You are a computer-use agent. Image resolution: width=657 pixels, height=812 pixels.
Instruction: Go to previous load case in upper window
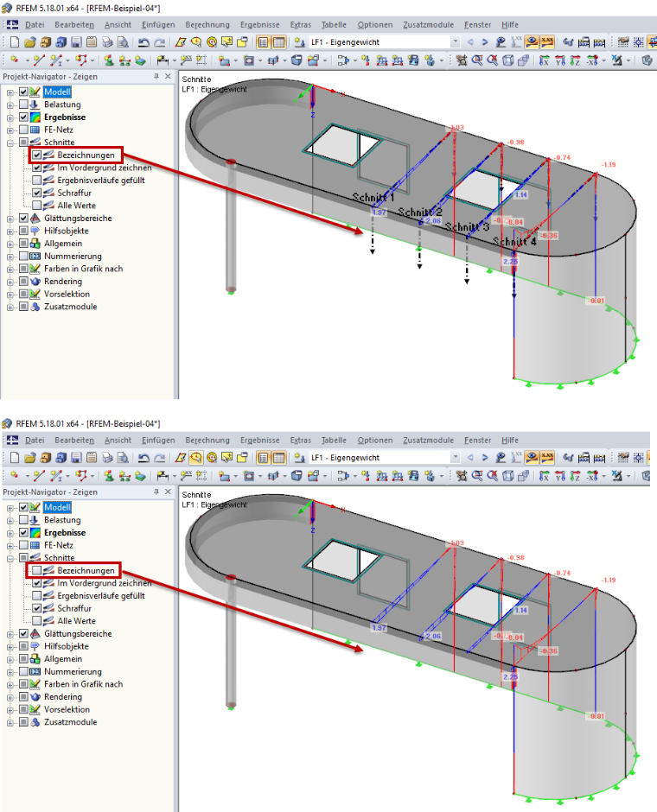[x=470, y=42]
